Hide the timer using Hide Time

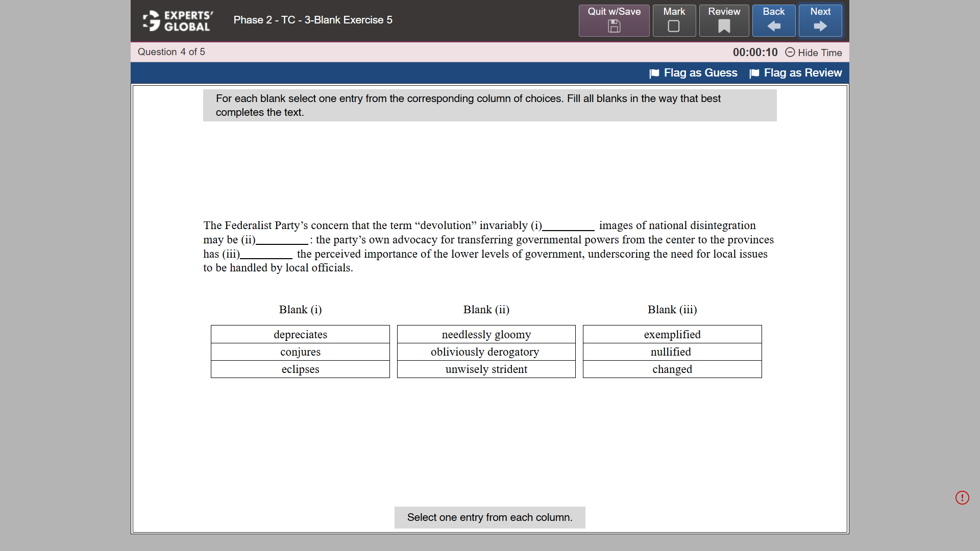(x=819, y=53)
